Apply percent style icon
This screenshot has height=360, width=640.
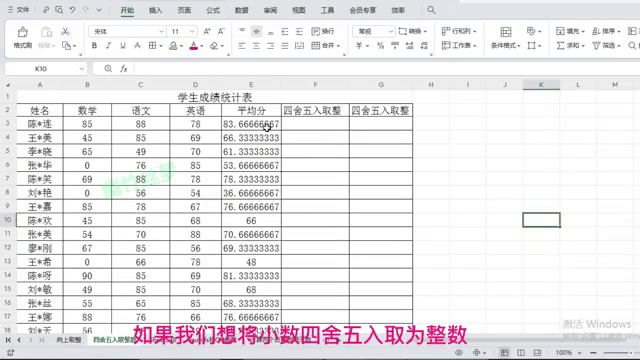point(380,46)
